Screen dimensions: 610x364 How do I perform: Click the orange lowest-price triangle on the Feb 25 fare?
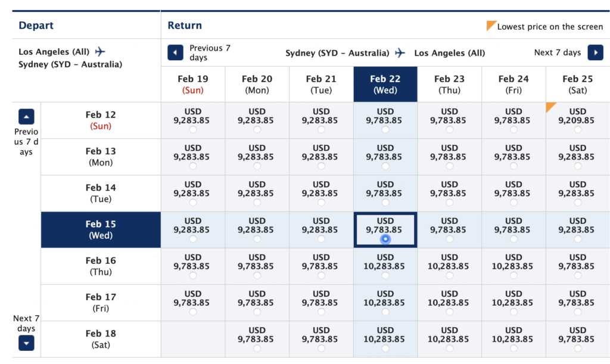tap(551, 107)
